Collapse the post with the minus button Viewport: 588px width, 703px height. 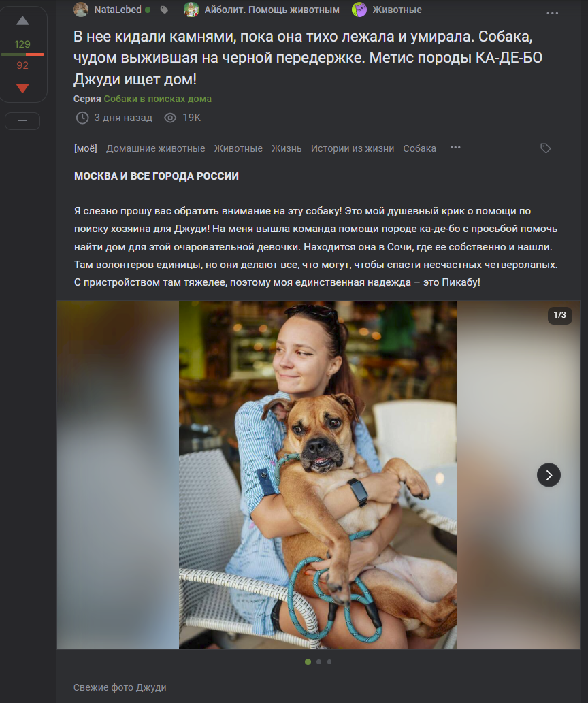click(22, 121)
